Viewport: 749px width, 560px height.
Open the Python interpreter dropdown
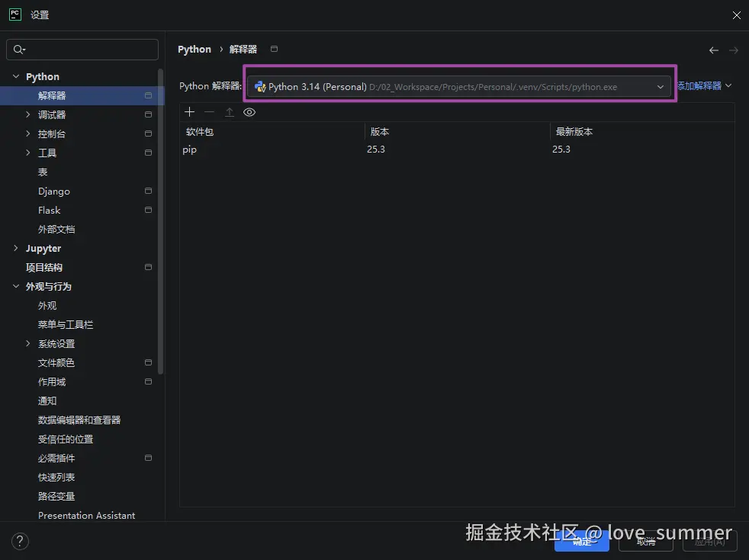pyautogui.click(x=459, y=86)
